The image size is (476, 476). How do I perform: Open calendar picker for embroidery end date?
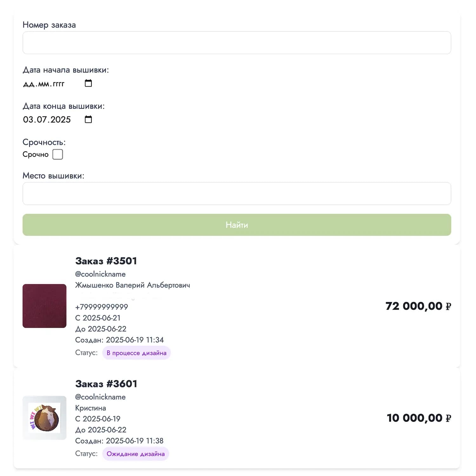tap(88, 120)
